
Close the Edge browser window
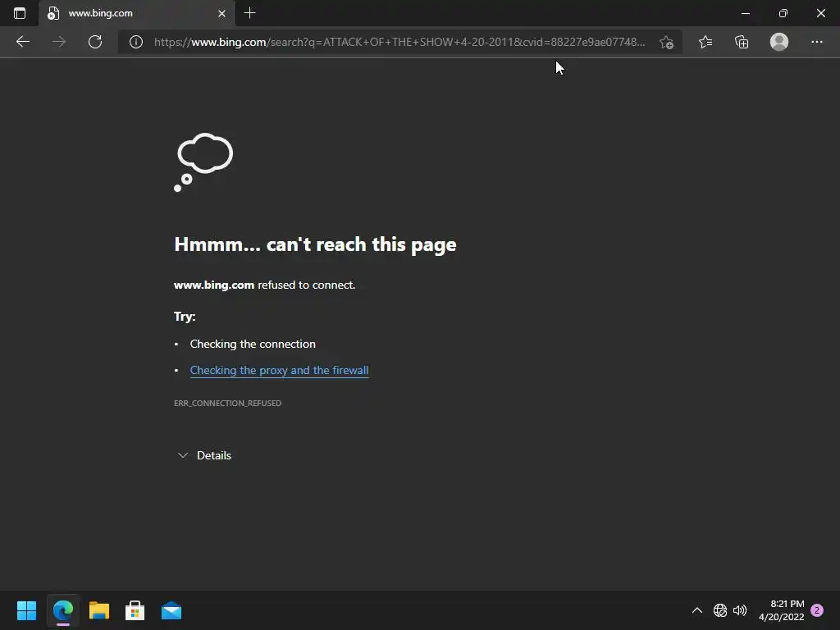[x=820, y=13]
